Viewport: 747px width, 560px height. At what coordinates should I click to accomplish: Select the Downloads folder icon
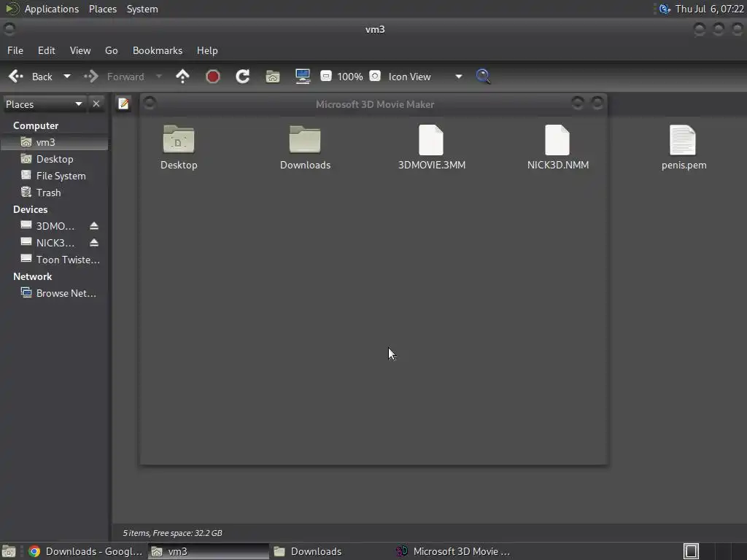click(x=305, y=139)
